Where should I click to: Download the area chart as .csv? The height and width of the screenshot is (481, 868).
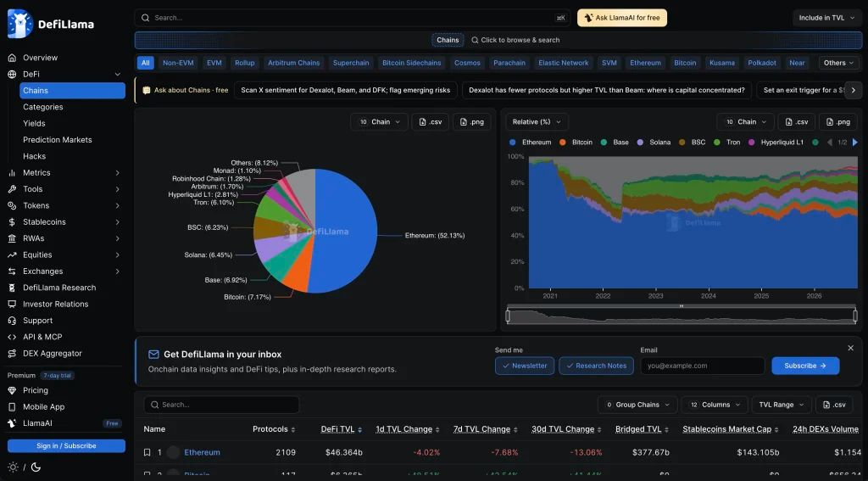tap(796, 122)
